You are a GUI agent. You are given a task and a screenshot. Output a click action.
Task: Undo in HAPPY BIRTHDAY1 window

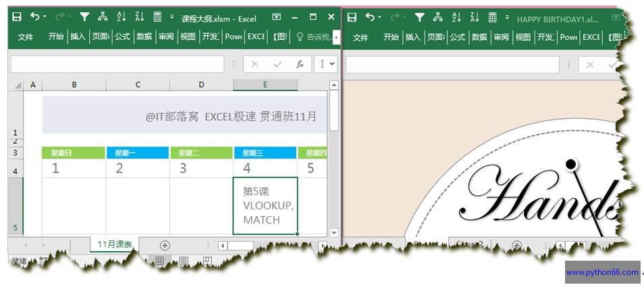pos(371,16)
